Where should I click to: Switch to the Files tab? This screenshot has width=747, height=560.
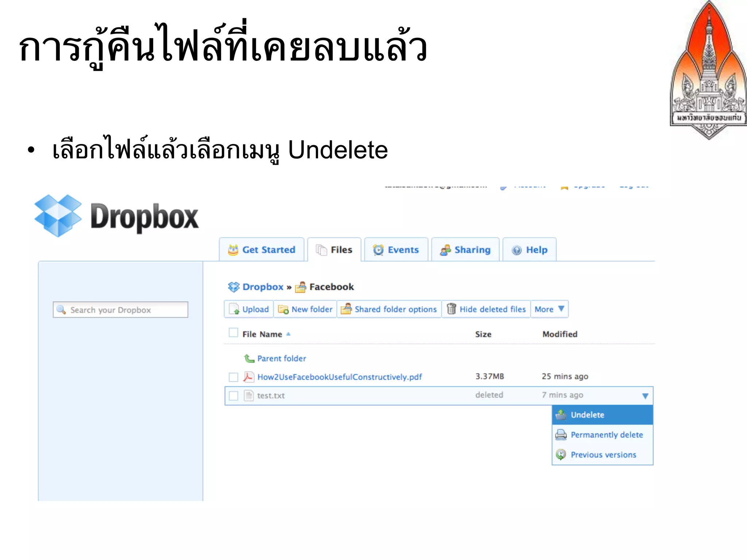coord(334,250)
